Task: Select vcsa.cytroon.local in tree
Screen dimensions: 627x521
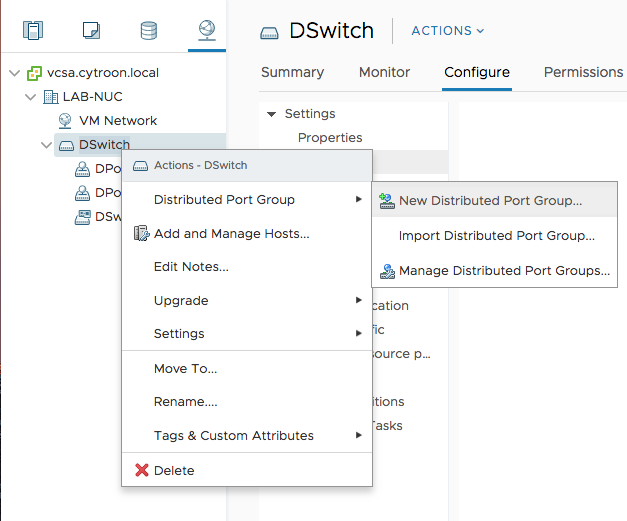Action: click(x=103, y=73)
